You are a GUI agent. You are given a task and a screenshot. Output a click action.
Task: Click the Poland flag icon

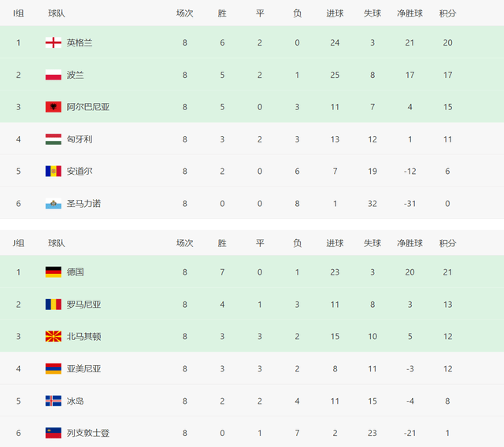click(54, 75)
